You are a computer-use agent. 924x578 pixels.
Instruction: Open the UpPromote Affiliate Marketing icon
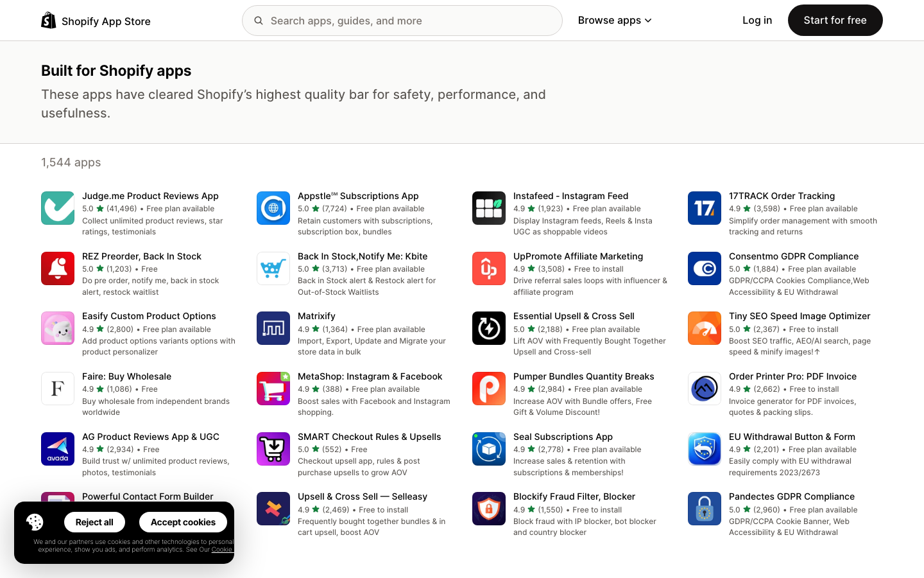click(489, 268)
